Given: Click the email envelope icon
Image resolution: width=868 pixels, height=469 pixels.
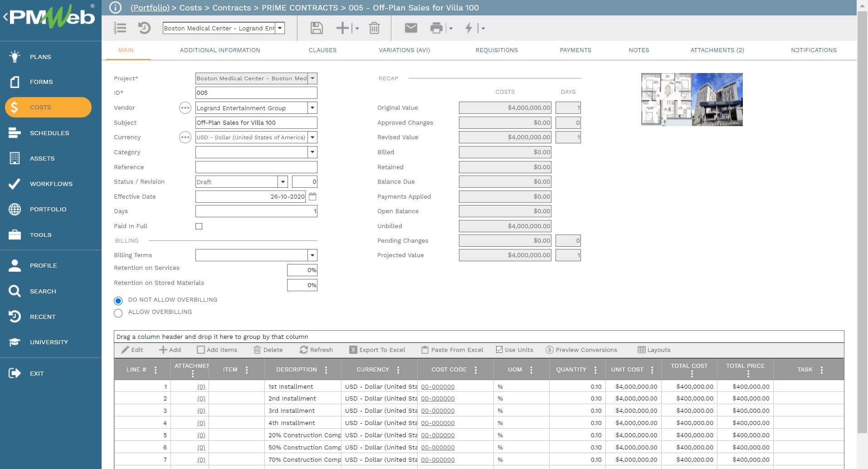Looking at the screenshot, I should pyautogui.click(x=410, y=28).
